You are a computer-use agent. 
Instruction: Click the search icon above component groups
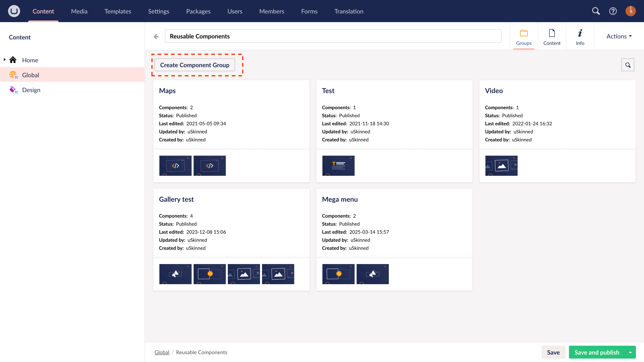click(628, 65)
